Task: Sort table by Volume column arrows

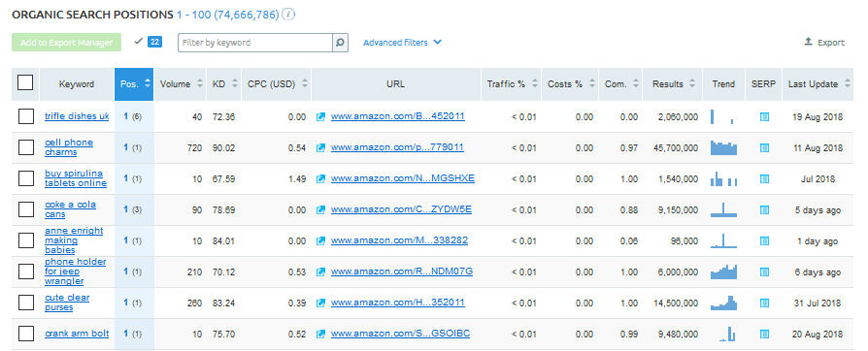Action: point(200,84)
